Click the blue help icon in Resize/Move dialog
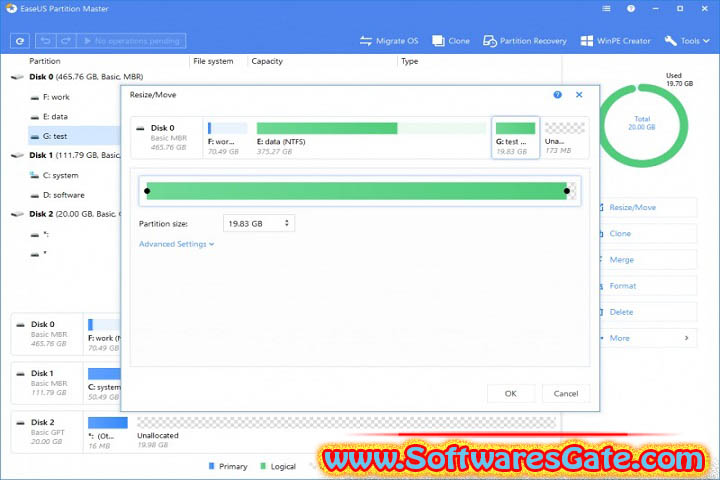The image size is (720, 480). 557,95
